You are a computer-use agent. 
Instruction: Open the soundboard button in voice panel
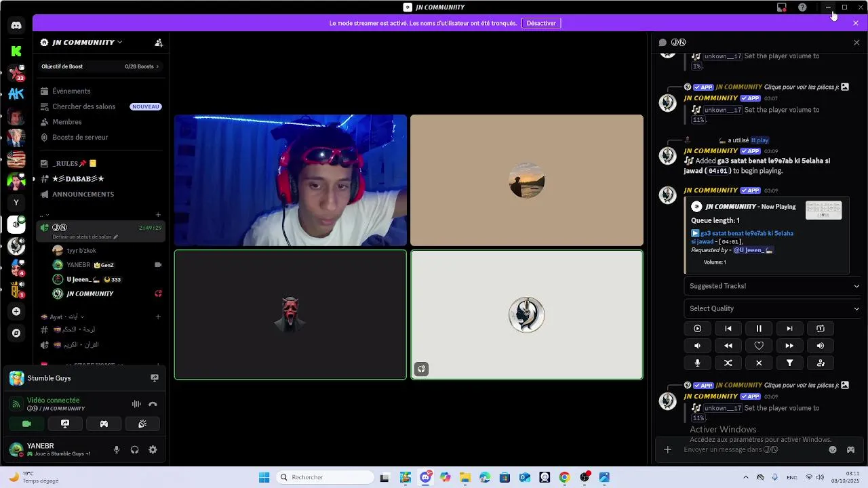point(142,424)
